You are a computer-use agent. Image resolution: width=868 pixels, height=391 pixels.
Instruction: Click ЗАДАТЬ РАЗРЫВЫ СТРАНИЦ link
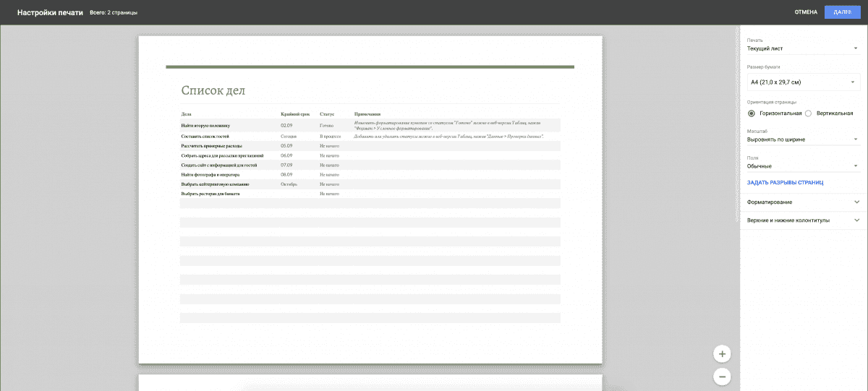[x=785, y=184]
